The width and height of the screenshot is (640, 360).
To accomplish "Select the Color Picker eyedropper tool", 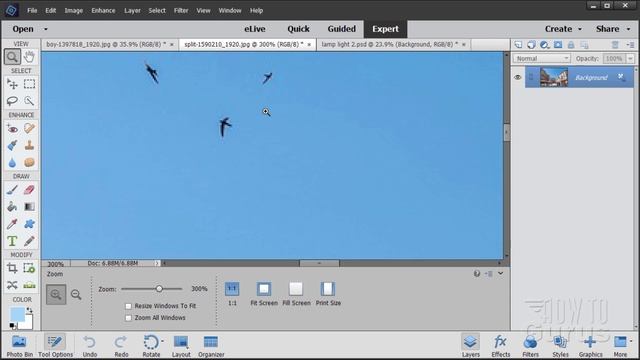I will 12,224.
